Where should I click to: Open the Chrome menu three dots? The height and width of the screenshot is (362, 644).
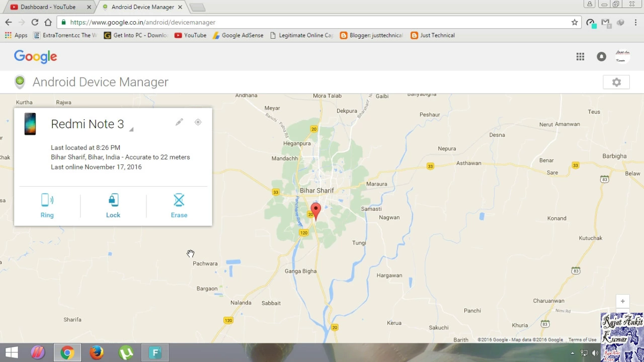(x=636, y=22)
